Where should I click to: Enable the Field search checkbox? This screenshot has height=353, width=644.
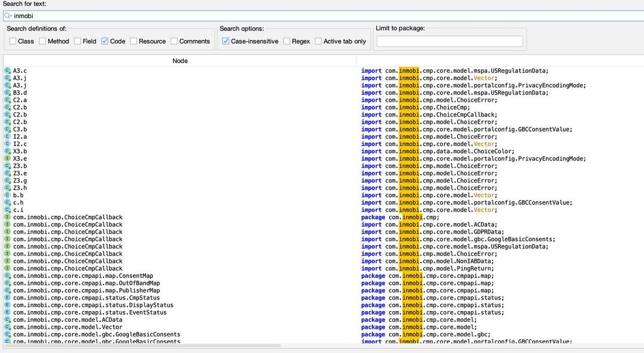pyautogui.click(x=78, y=41)
